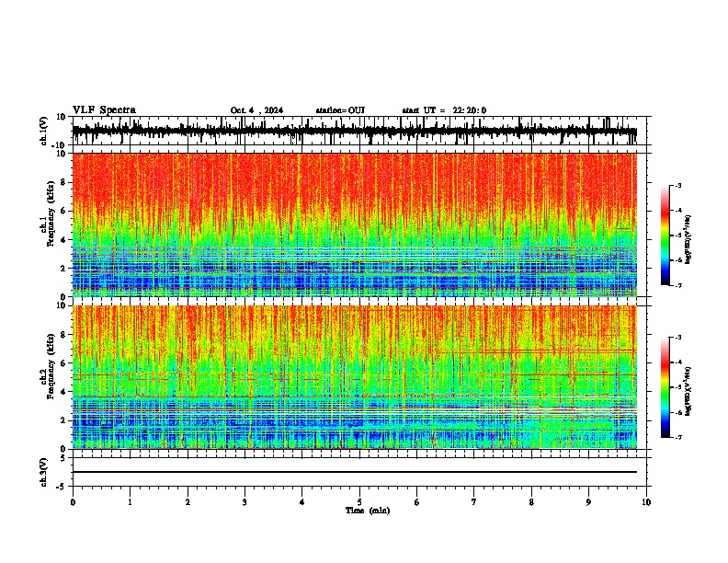
Task: Click the "5" minute tick label
Action: point(359,502)
